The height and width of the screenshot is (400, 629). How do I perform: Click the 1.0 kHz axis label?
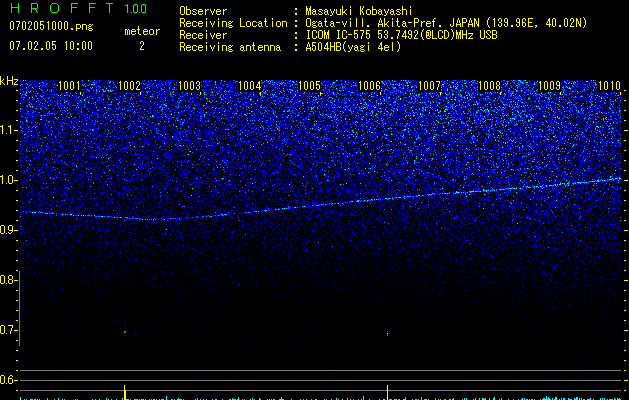(8, 180)
